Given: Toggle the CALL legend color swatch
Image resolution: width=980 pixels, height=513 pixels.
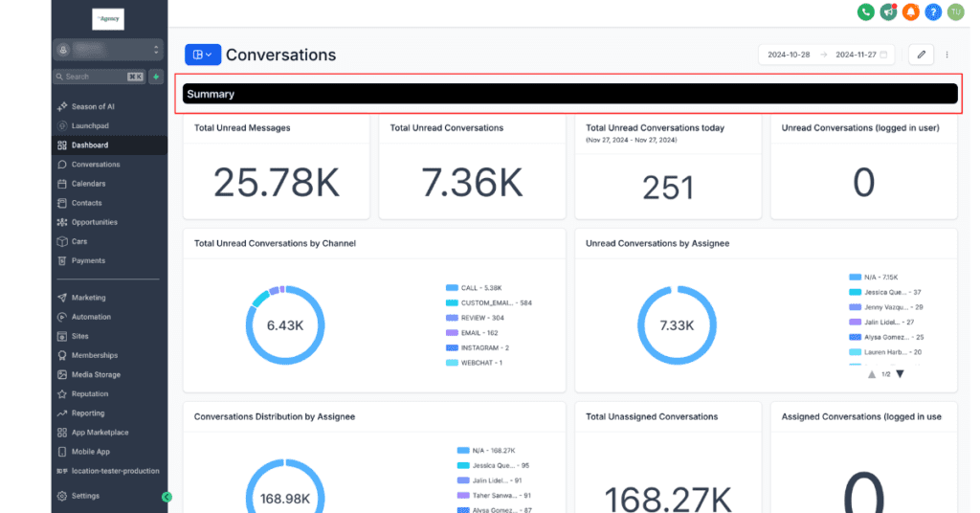Looking at the screenshot, I should tap(452, 287).
